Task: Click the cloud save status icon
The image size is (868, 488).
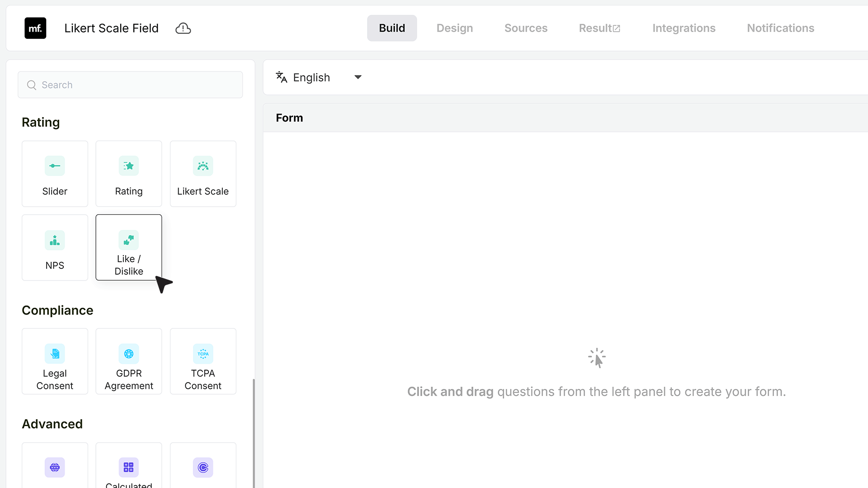Action: click(x=183, y=28)
